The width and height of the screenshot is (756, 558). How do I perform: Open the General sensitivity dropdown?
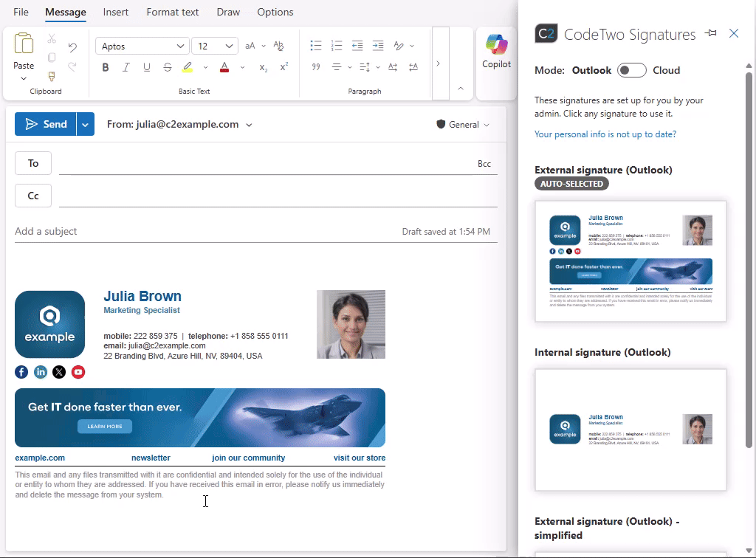[x=463, y=125]
